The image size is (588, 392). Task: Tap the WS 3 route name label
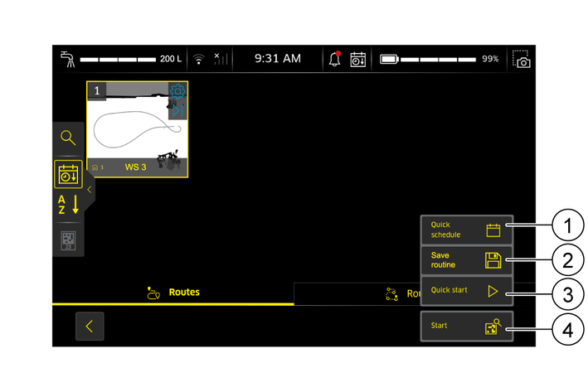(135, 167)
